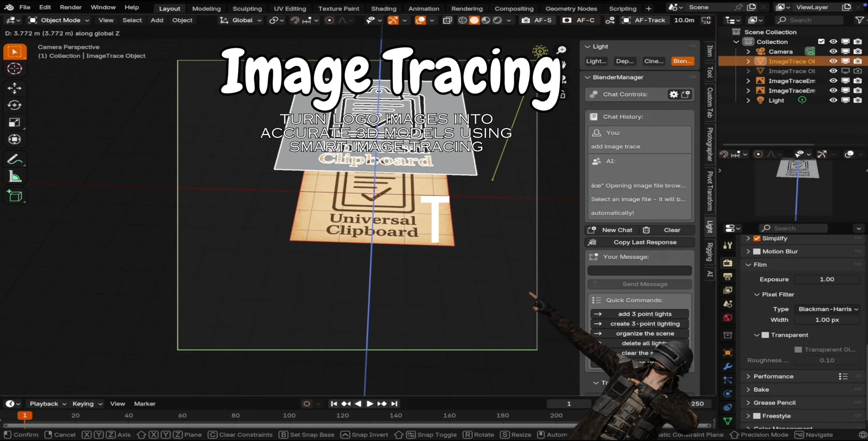Viewport: 868px width, 441px height.
Task: Click the outliner filter funnel icon
Action: click(x=859, y=20)
